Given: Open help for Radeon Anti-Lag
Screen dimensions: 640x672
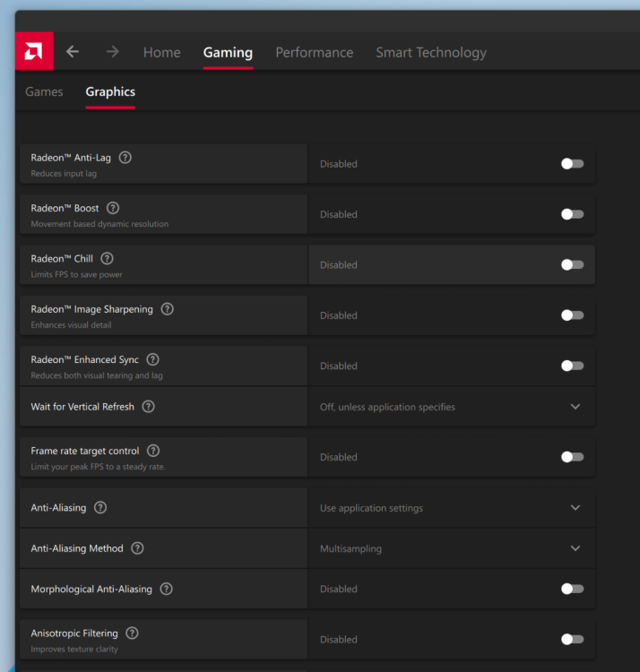Looking at the screenshot, I should click(x=125, y=158).
